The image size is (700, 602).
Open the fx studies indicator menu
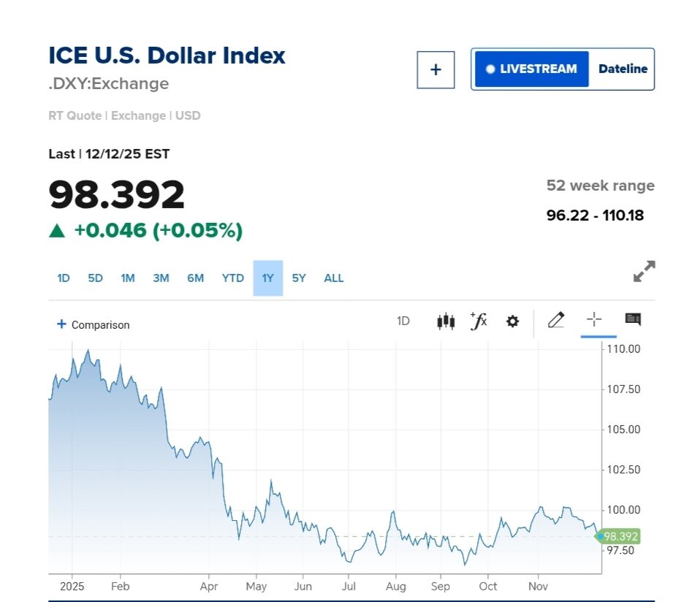click(x=479, y=321)
